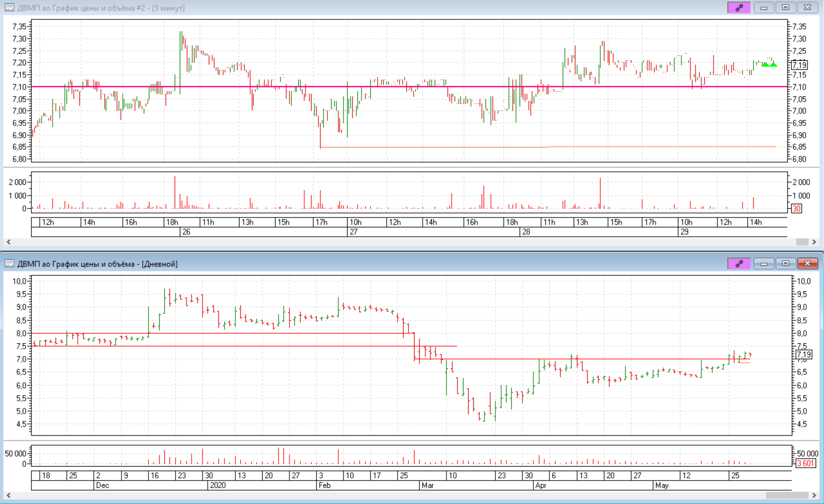The width and height of the screenshot is (824, 504).
Task: Click the volume value 30 label
Action: click(x=797, y=209)
